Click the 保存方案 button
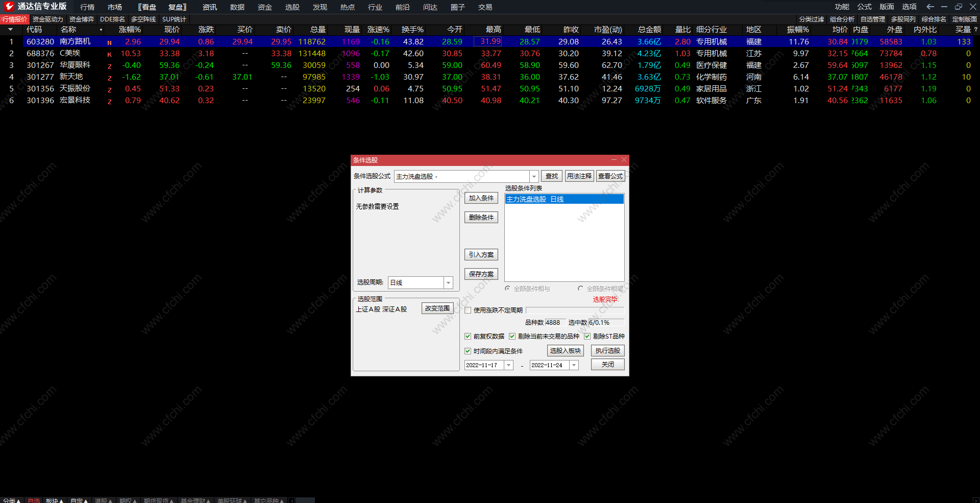The image size is (980, 503). click(x=481, y=274)
